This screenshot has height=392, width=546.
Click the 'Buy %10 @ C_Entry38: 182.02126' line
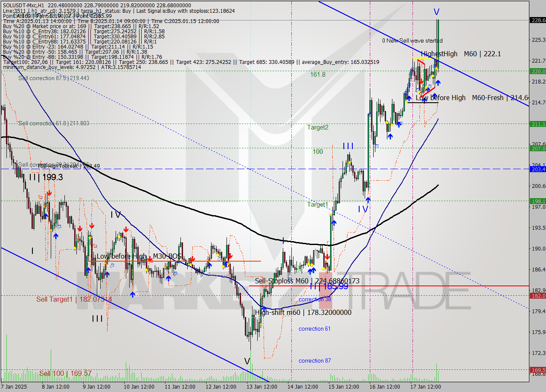pos(84,31)
